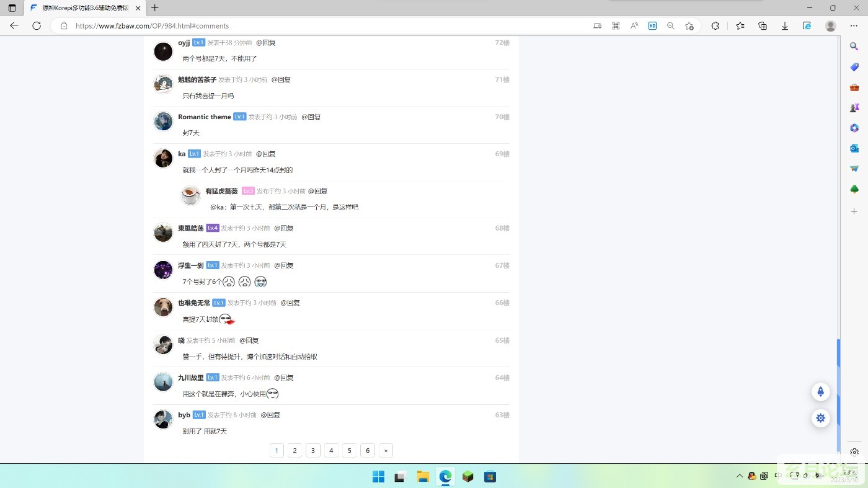Click next page » button
Viewport: 868px width, 488px height.
tap(386, 451)
